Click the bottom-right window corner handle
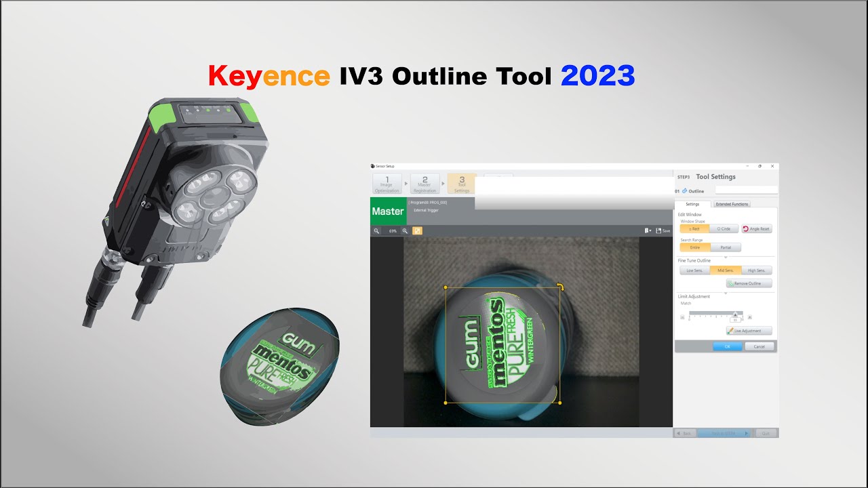 pos(560,403)
